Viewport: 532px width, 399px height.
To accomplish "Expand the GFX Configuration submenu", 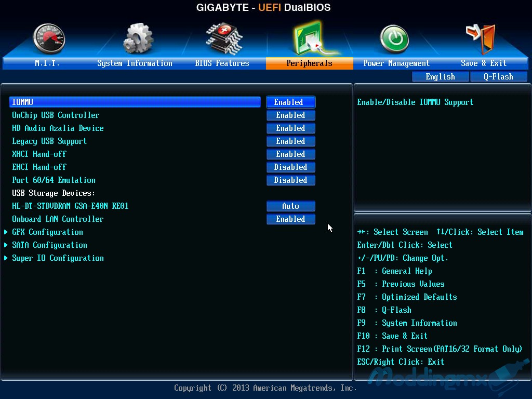I will pos(47,232).
